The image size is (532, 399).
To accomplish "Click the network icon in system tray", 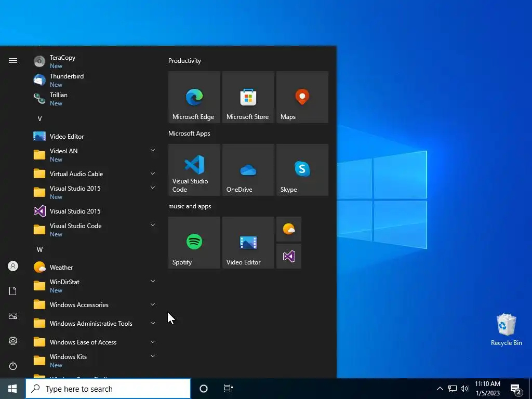I will 453,389.
